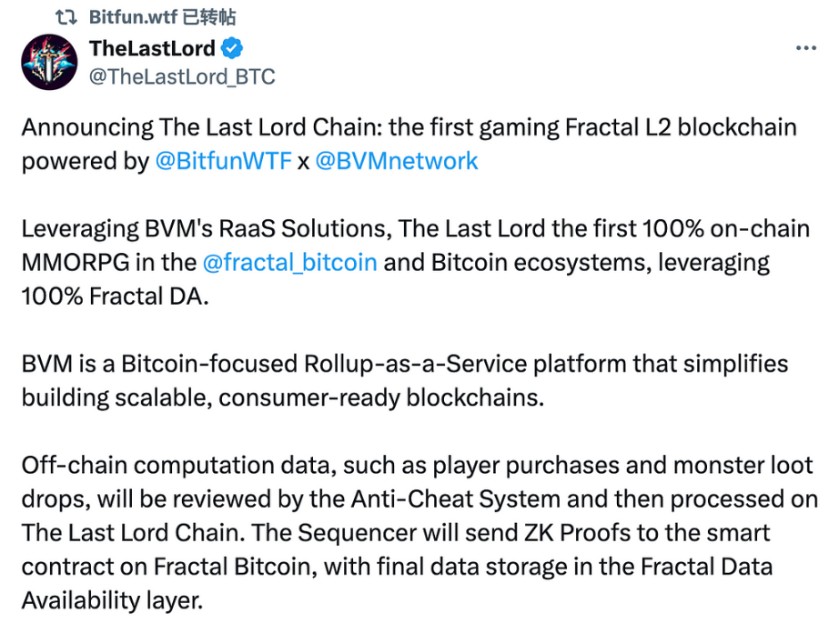Open the Bitfun.wtf reposted label
This screenshot has height=644, width=839.
click(162, 17)
